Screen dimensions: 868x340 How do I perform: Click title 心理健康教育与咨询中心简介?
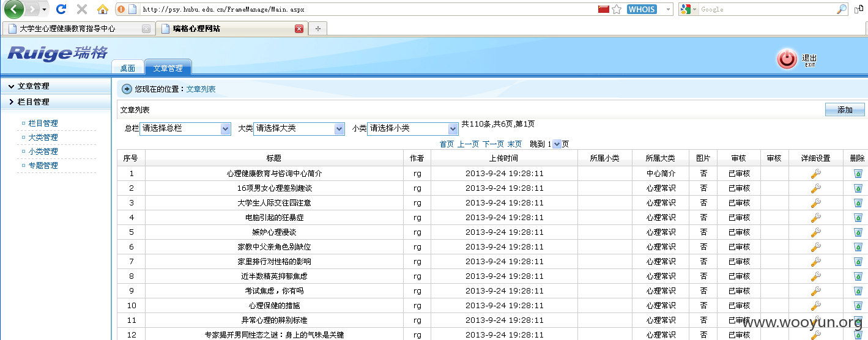(274, 174)
